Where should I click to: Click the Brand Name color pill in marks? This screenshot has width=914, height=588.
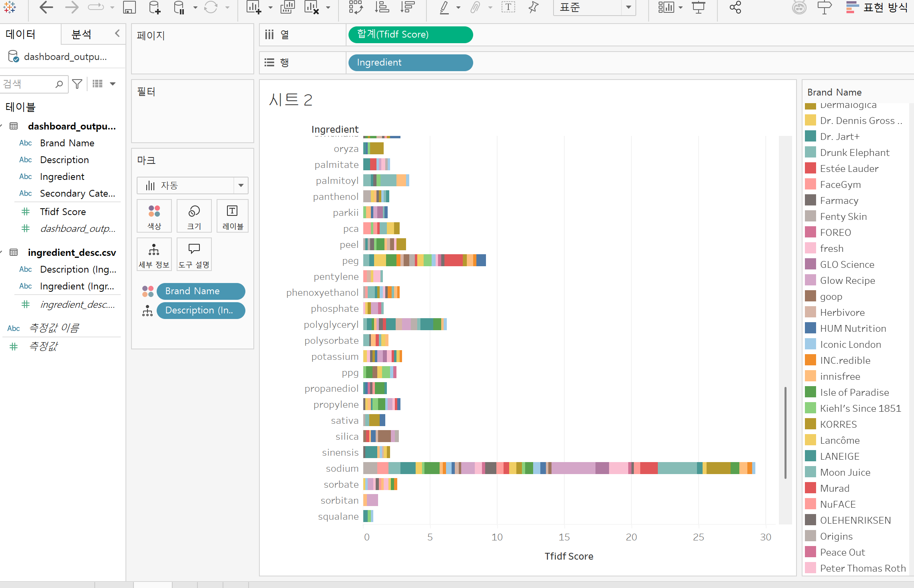pyautogui.click(x=201, y=291)
